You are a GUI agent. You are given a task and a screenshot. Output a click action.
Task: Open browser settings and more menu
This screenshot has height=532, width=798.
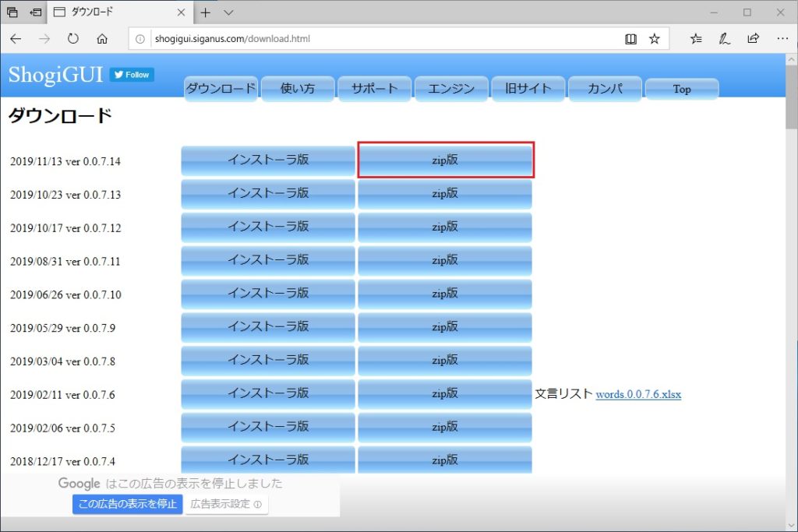pos(782,39)
